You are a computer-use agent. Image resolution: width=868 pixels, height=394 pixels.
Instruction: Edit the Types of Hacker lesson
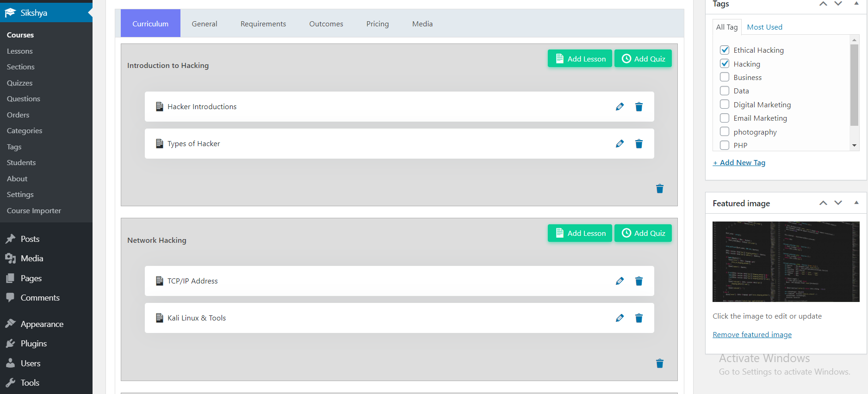(x=620, y=144)
